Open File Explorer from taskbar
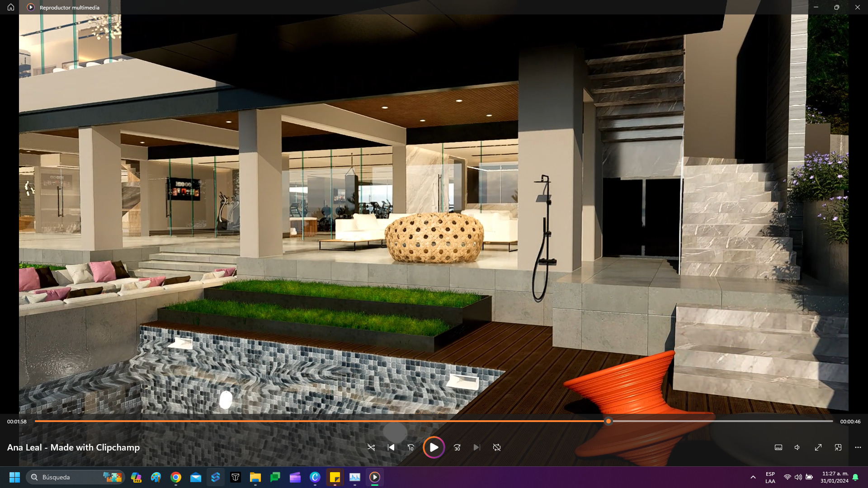 coord(255,477)
